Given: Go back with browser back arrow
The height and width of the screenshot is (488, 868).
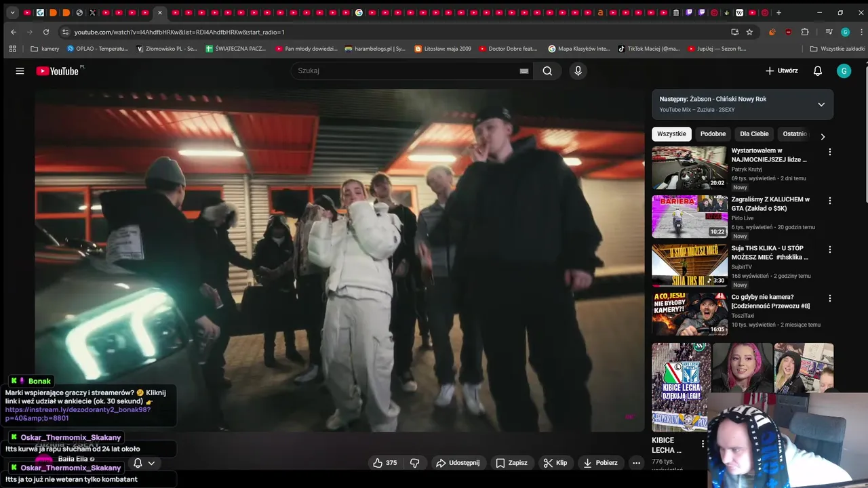Looking at the screenshot, I should 14,32.
